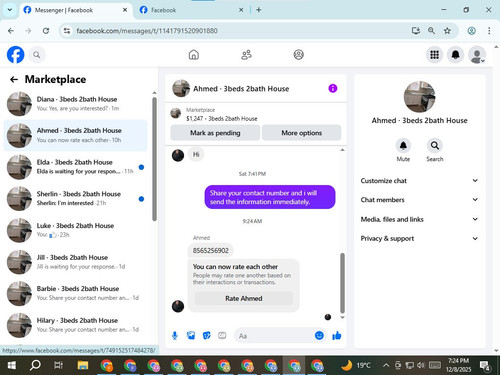Screen dimensions: 500x375
Task: Open Jill 3beds 2bath House conversation
Action: click(x=75, y=262)
